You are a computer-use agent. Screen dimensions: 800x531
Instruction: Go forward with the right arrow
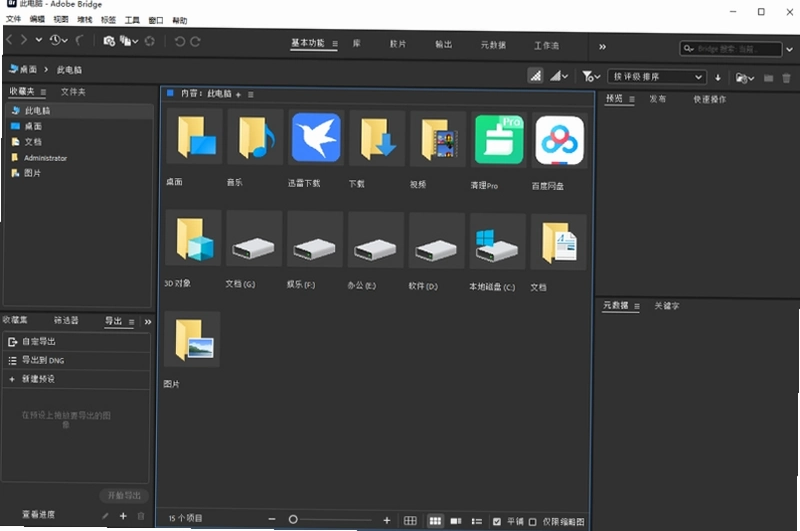click(23, 40)
